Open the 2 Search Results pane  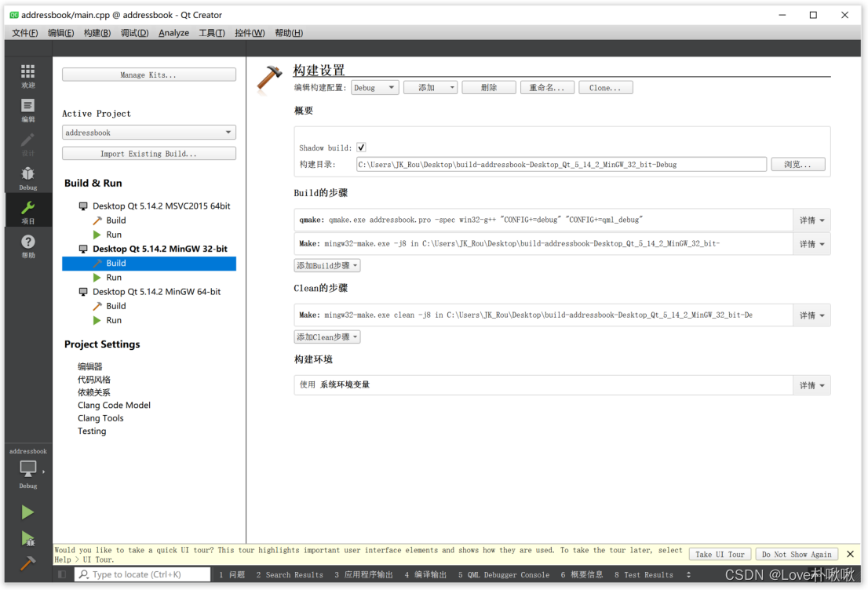290,574
